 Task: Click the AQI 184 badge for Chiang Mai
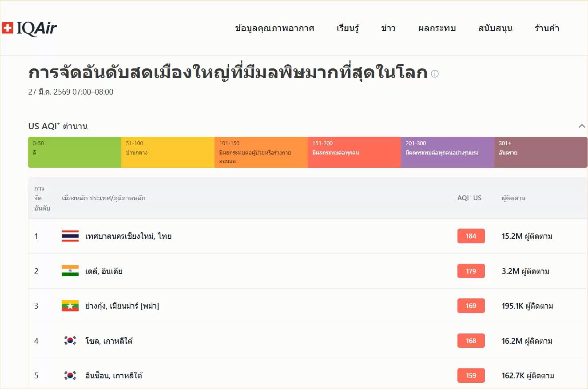pos(471,236)
